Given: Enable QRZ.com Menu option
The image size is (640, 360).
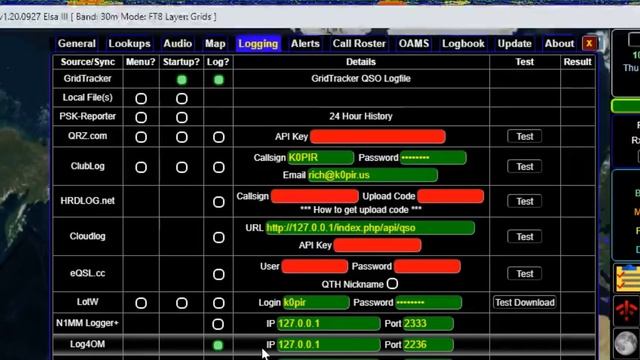Looking at the screenshot, I should [141, 137].
